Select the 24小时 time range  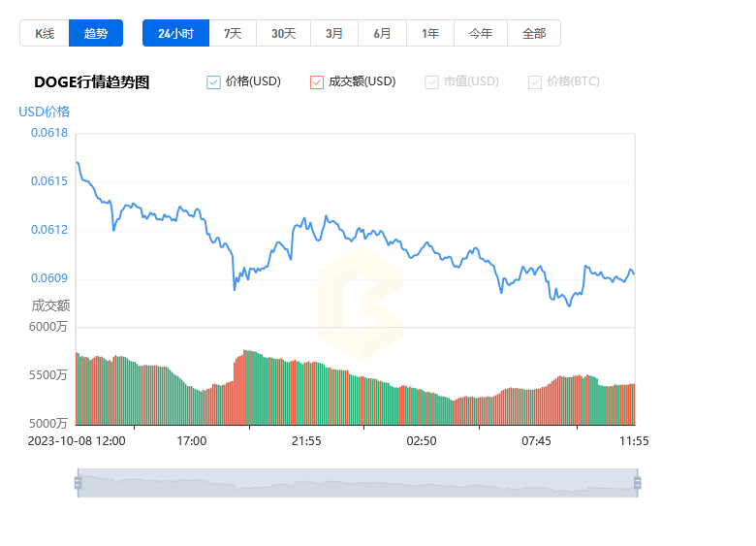pos(175,33)
